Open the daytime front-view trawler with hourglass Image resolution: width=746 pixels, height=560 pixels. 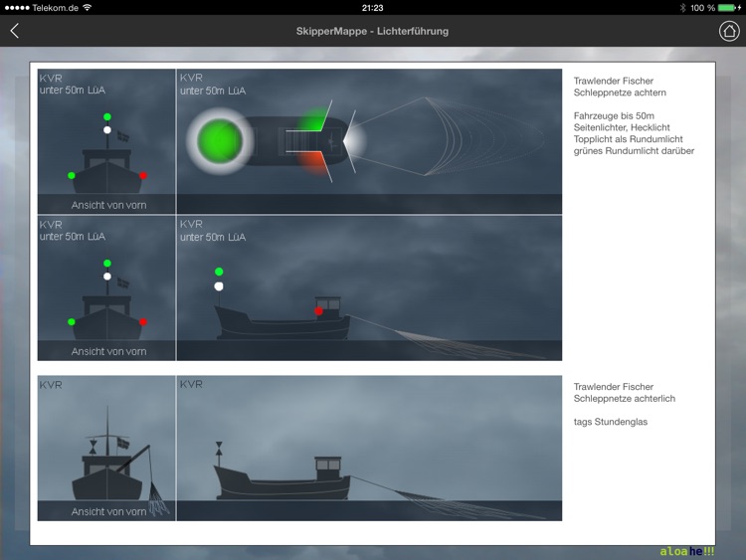[x=106, y=449]
